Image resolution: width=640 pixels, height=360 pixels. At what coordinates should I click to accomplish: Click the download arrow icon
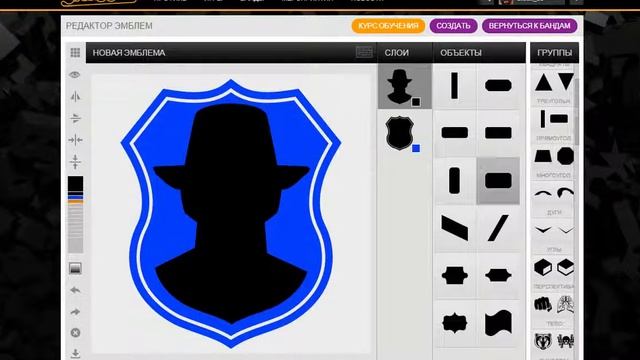pyautogui.click(x=75, y=353)
